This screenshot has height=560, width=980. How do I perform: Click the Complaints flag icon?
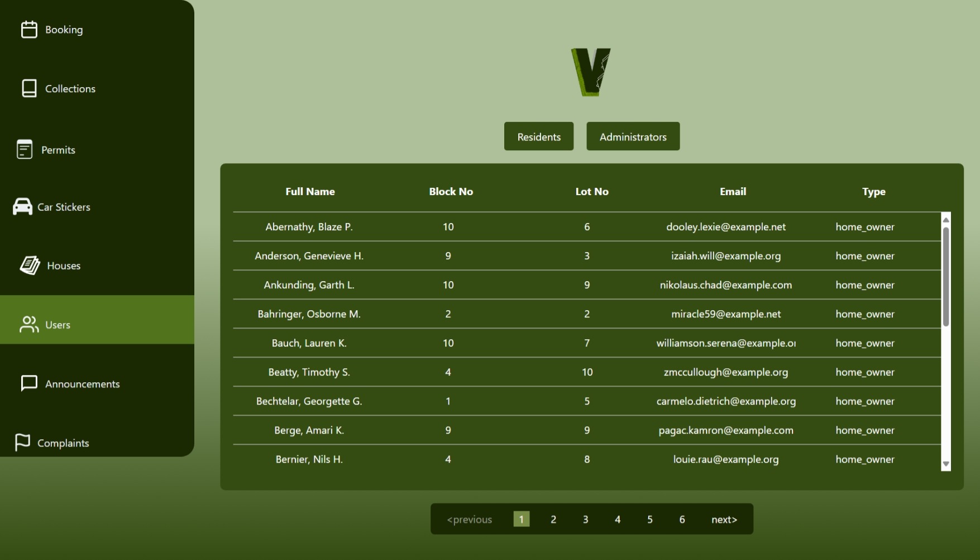coord(22,443)
